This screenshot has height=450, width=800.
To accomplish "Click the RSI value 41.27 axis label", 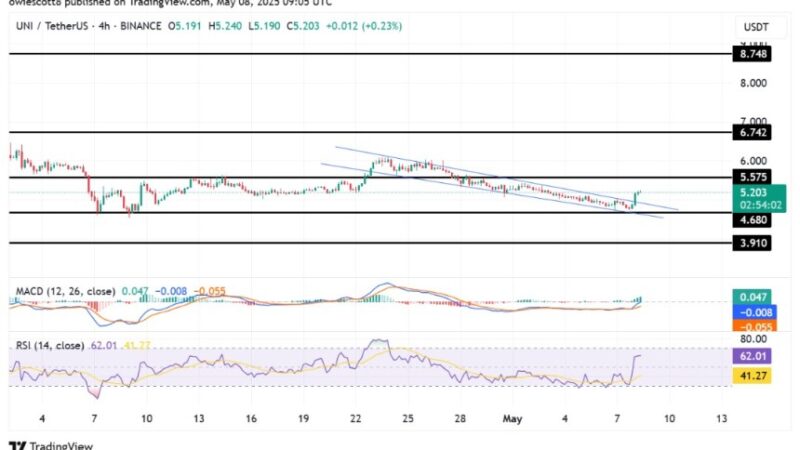I will tap(752, 376).
